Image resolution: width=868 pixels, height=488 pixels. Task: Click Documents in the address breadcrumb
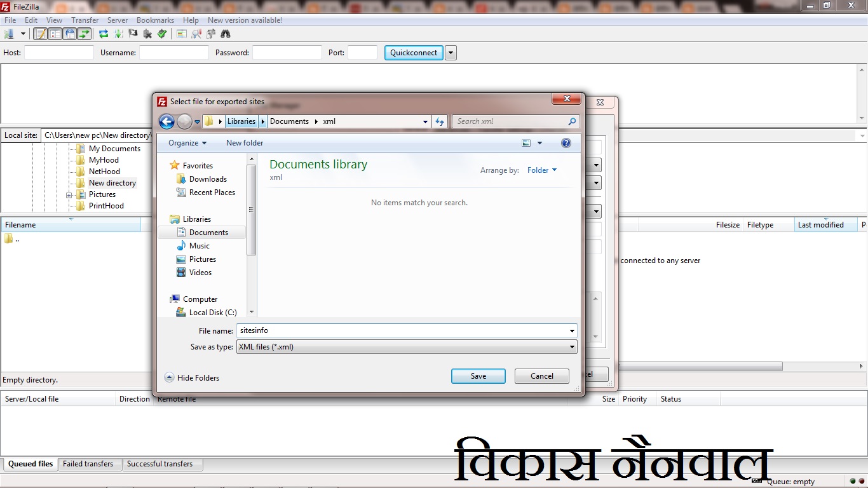(289, 121)
